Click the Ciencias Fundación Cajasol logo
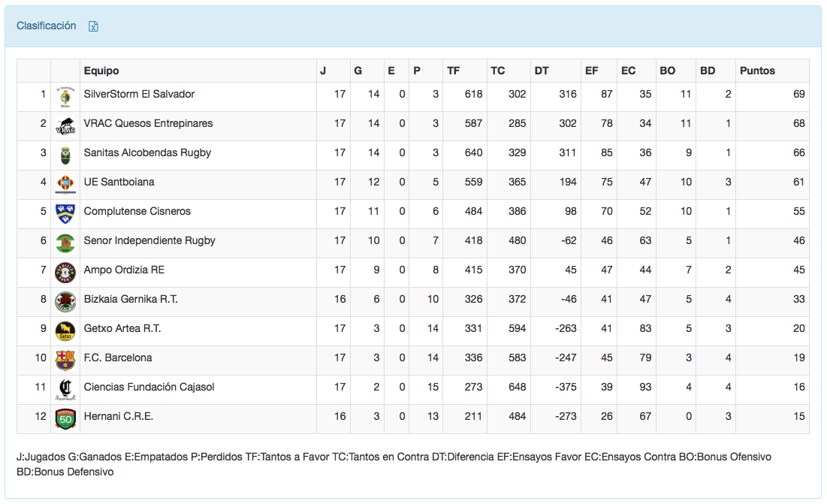 (65, 390)
